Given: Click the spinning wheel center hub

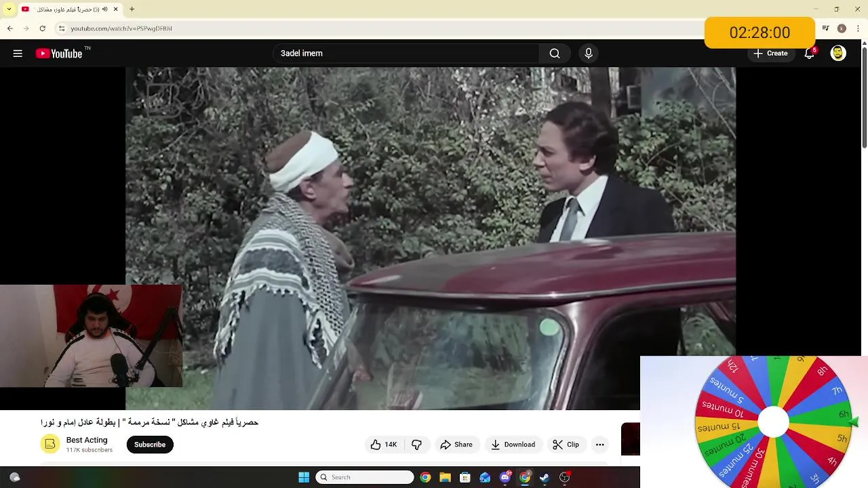Looking at the screenshot, I should [x=773, y=423].
